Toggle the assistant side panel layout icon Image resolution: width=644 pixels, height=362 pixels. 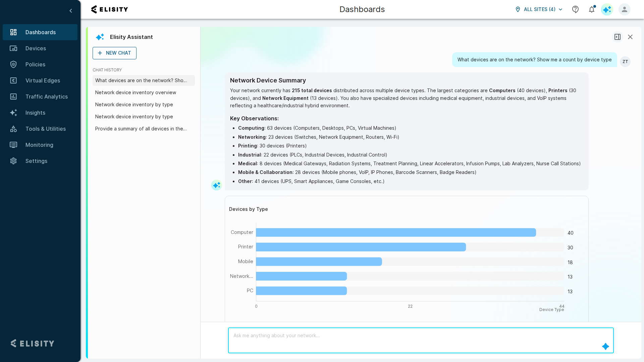pos(618,37)
